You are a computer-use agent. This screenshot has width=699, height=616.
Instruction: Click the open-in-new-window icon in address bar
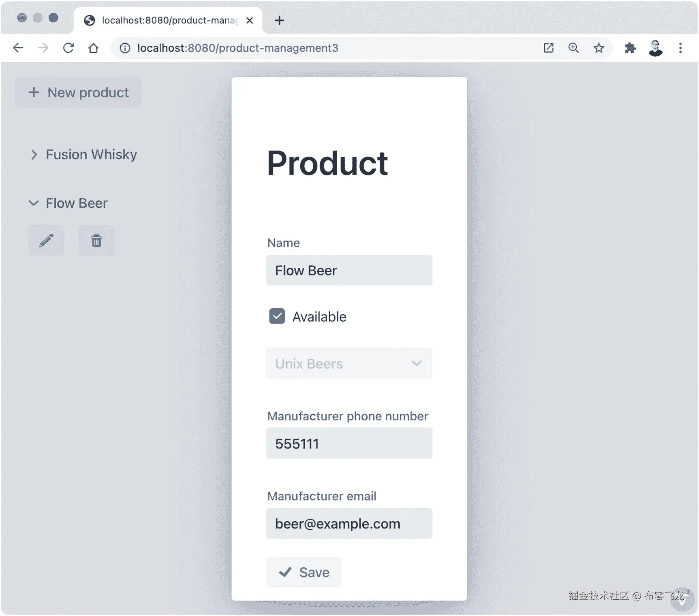point(548,48)
